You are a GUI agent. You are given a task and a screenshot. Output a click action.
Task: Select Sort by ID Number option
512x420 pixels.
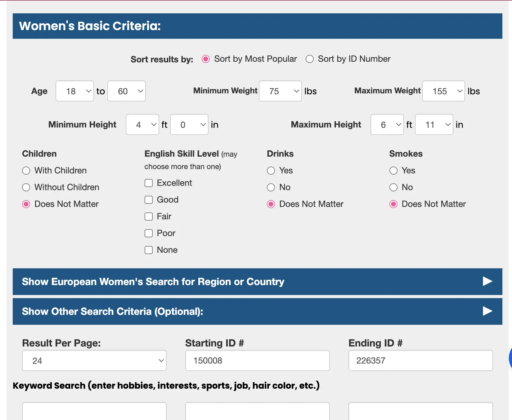310,59
